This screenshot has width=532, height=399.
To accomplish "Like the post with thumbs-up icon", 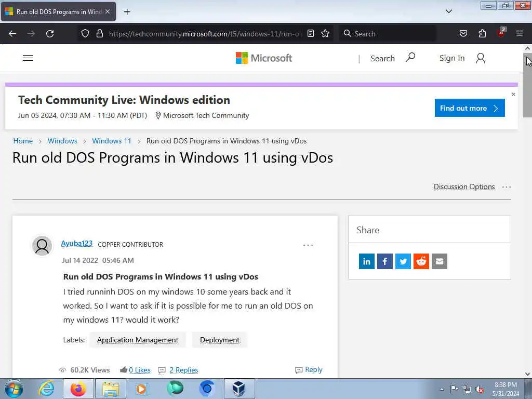I will pos(124,369).
